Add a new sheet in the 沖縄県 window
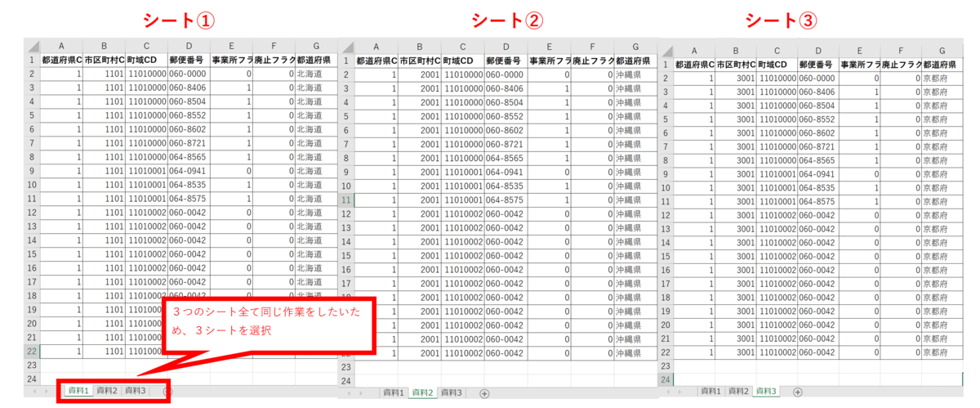Image resolution: width=980 pixels, height=408 pixels. 484,393
